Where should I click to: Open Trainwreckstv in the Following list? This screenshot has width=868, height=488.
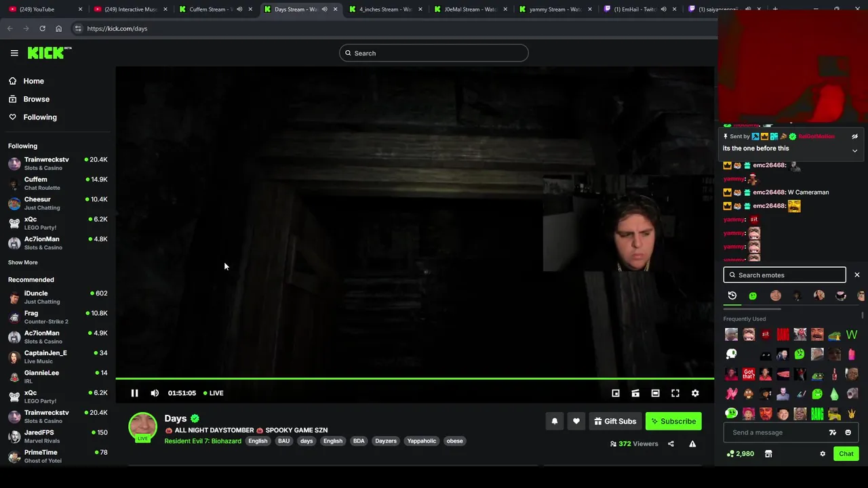click(x=58, y=163)
